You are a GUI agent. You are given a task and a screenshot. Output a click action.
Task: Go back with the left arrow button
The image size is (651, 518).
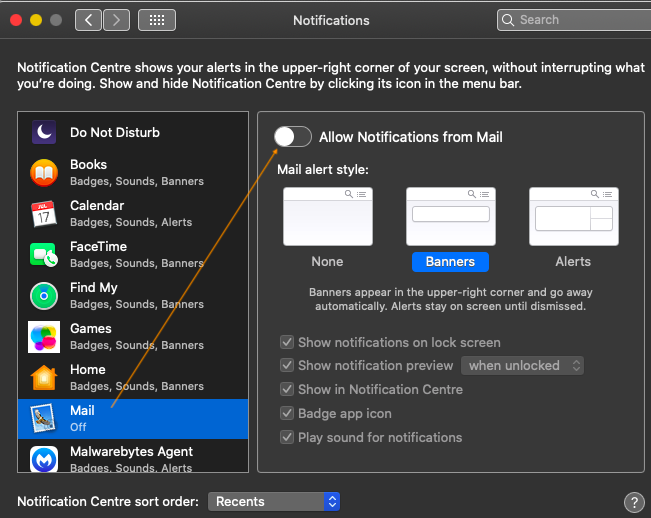[x=88, y=20]
